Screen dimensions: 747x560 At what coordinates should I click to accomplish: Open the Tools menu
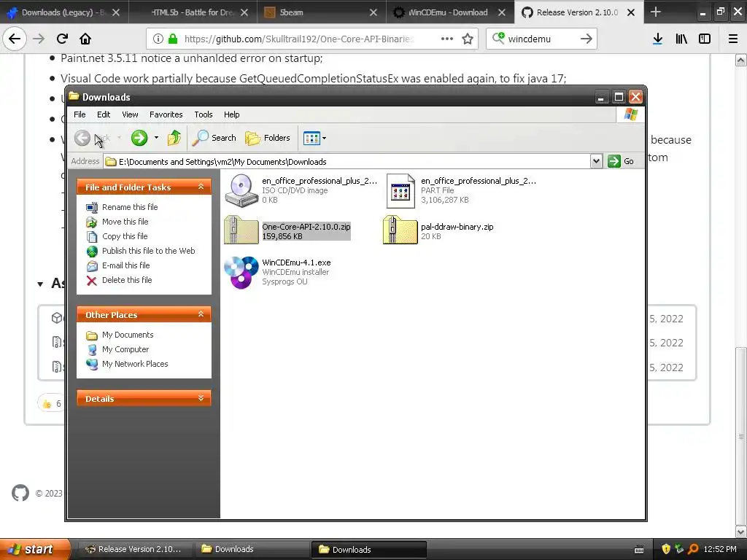pos(203,114)
